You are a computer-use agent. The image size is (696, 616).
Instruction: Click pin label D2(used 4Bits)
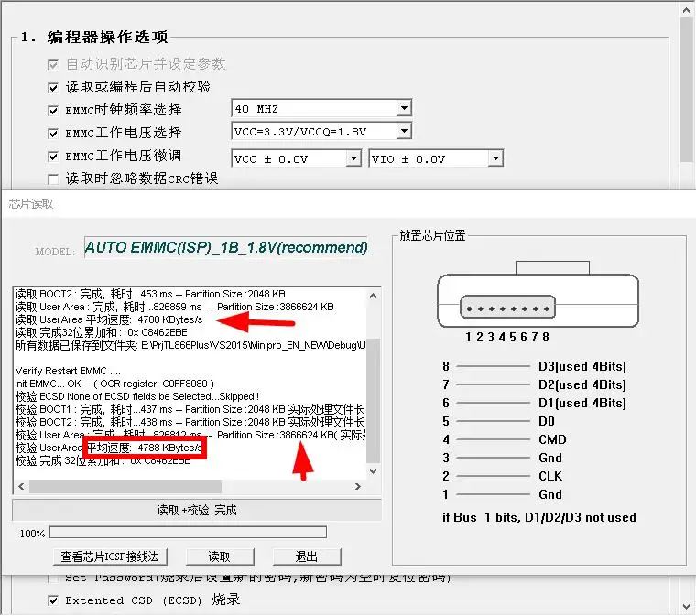[x=582, y=385]
